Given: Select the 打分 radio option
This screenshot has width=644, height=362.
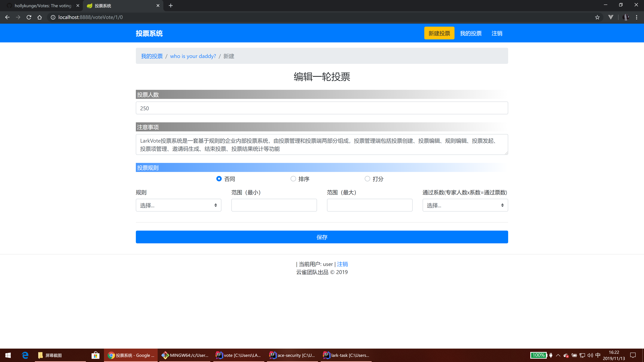Looking at the screenshot, I should click(x=367, y=179).
